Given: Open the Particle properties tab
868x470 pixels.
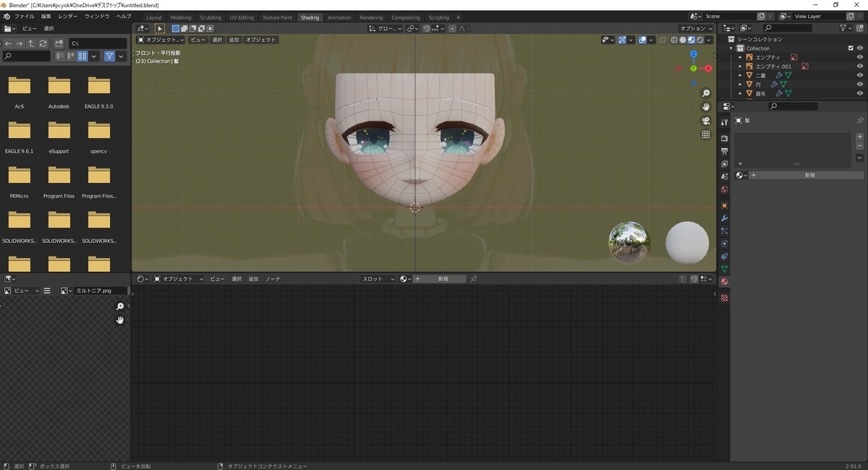Looking at the screenshot, I should point(724,231).
